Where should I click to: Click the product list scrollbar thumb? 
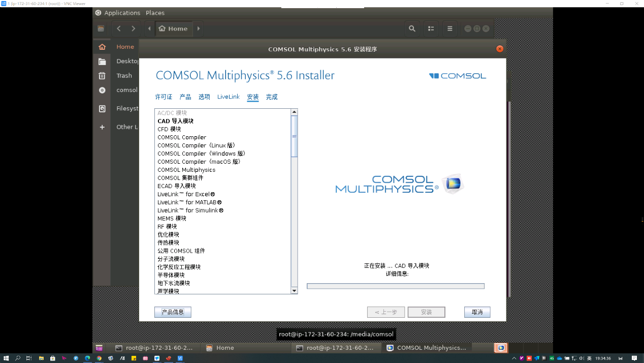coord(294,136)
